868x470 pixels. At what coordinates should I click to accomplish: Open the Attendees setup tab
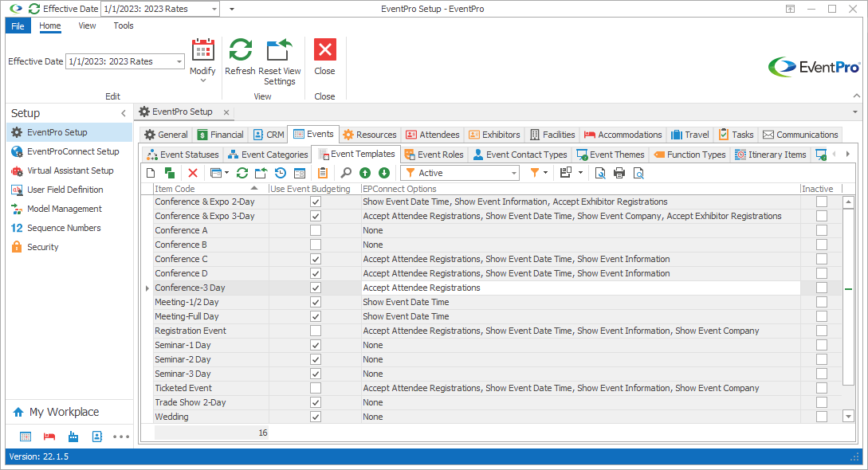pyautogui.click(x=432, y=135)
